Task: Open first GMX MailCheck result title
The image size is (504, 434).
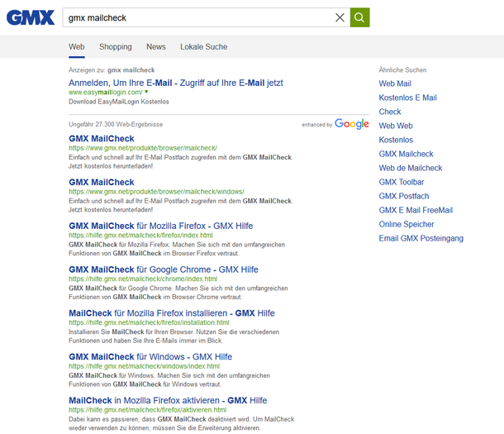Action: [102, 139]
